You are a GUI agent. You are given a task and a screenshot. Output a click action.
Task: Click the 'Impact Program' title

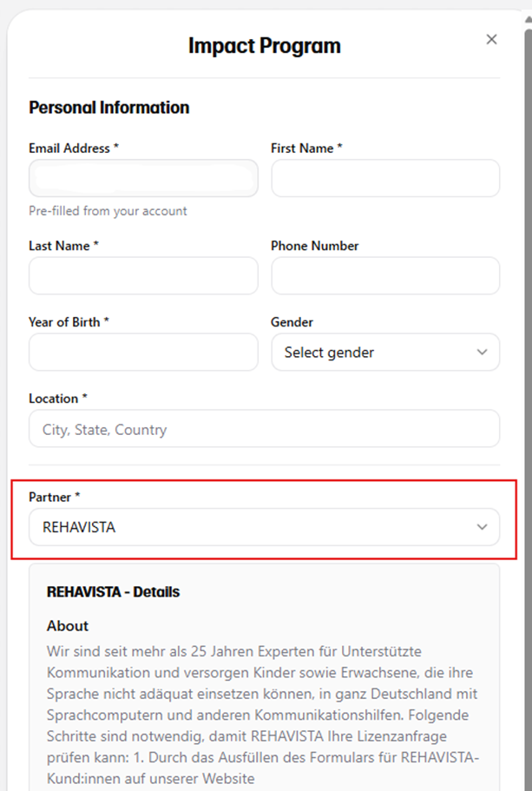point(264,45)
